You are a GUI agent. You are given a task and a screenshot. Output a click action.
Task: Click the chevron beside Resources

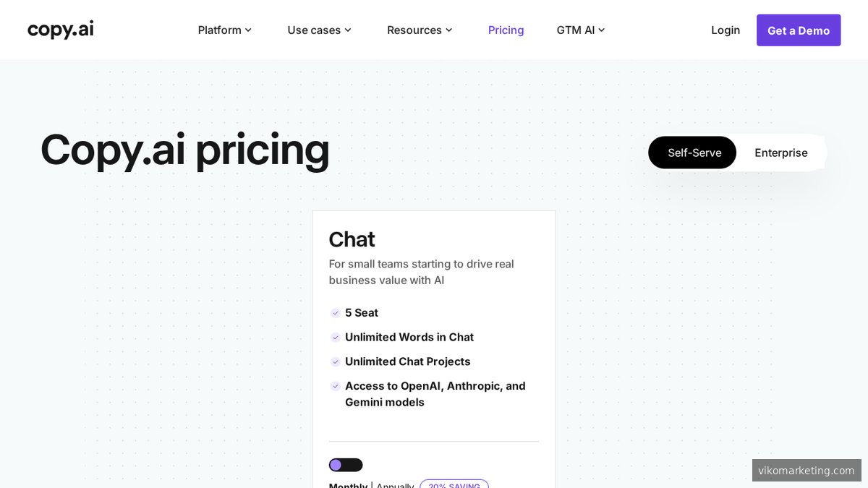[x=449, y=30]
